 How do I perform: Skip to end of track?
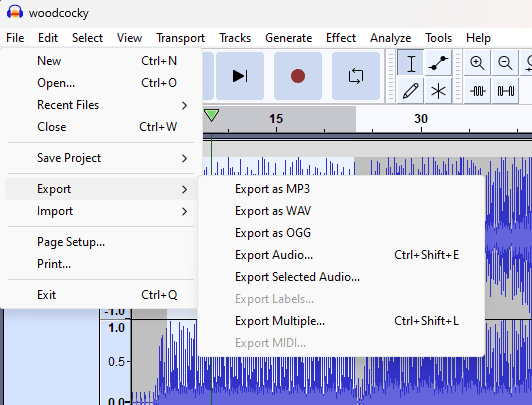tap(240, 76)
